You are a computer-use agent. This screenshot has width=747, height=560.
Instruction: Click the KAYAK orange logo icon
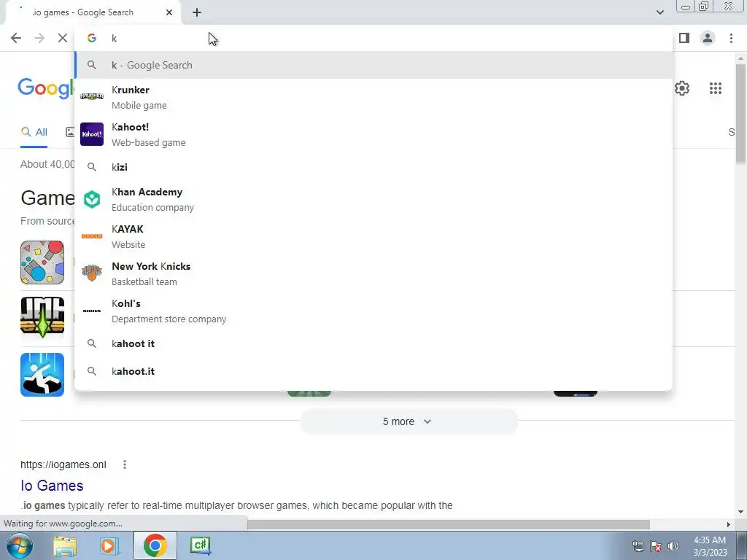click(92, 236)
